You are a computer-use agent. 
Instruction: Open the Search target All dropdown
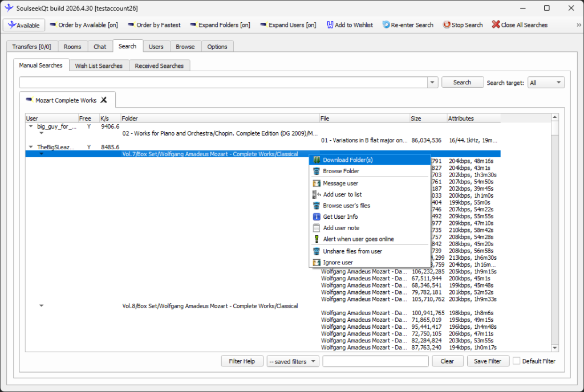546,83
